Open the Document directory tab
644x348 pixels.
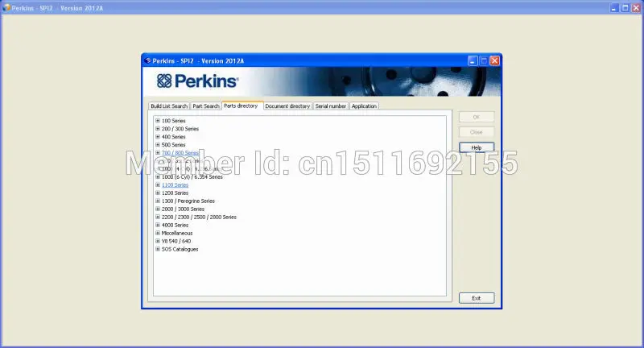pyautogui.click(x=287, y=106)
